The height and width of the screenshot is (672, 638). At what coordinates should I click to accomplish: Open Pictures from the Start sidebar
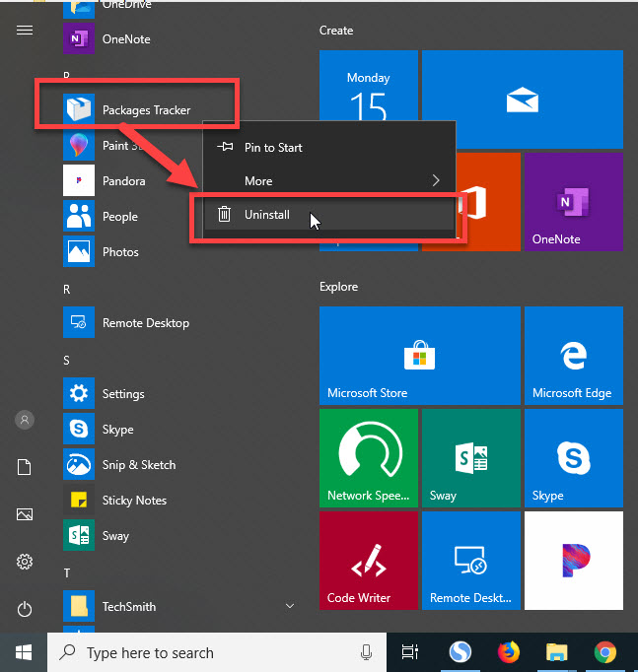click(x=25, y=514)
